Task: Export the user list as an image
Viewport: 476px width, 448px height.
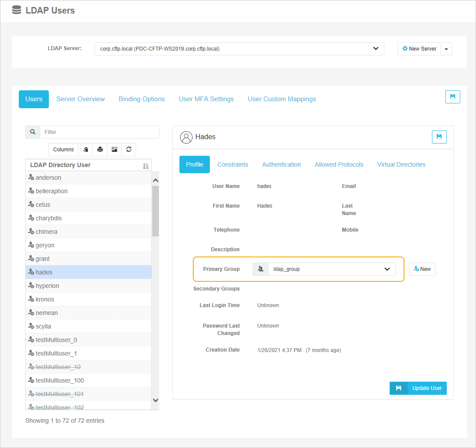Action: pyautogui.click(x=114, y=150)
